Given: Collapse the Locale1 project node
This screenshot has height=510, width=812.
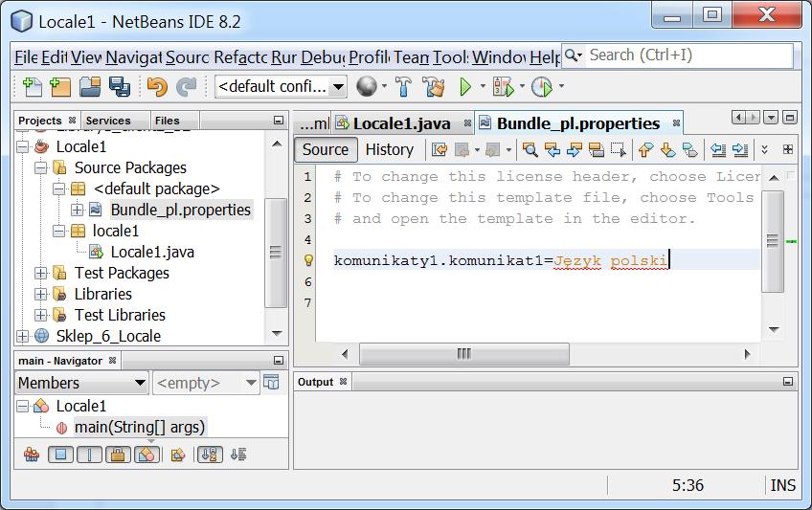Looking at the screenshot, I should (22, 147).
